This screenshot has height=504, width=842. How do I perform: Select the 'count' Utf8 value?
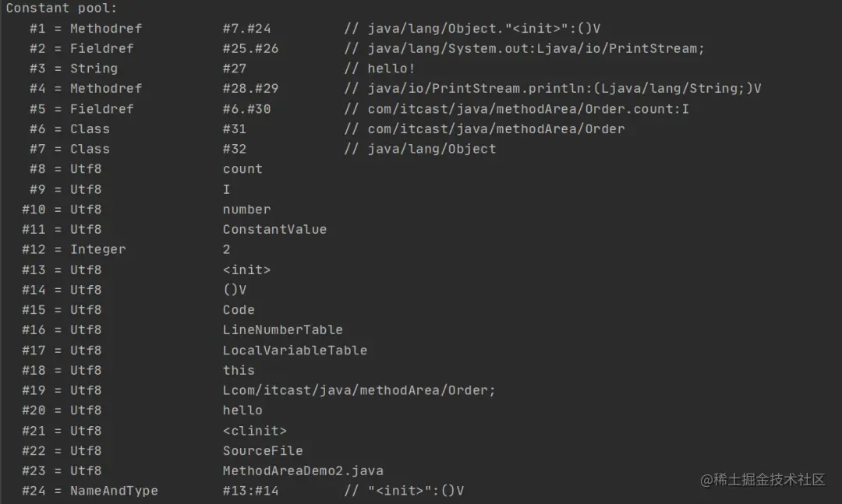tap(242, 169)
